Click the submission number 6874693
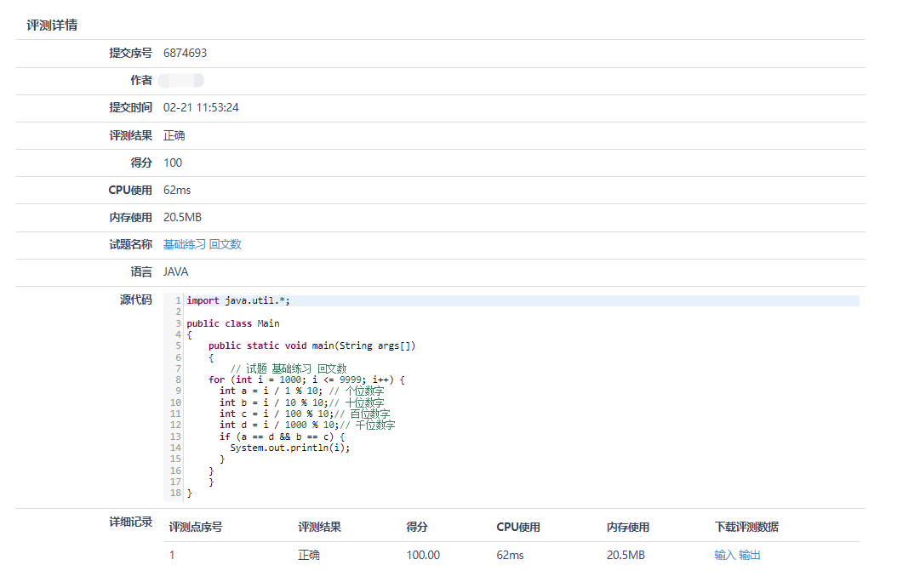 [185, 53]
